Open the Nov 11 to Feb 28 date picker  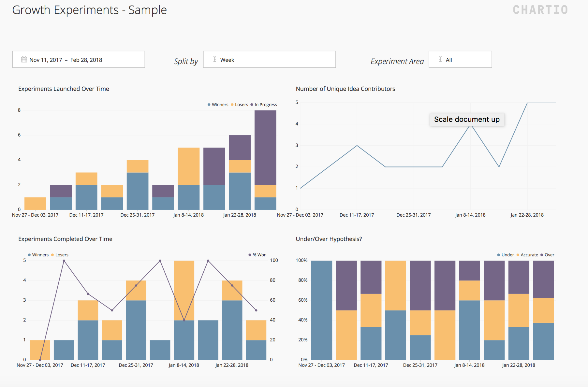pyautogui.click(x=78, y=59)
